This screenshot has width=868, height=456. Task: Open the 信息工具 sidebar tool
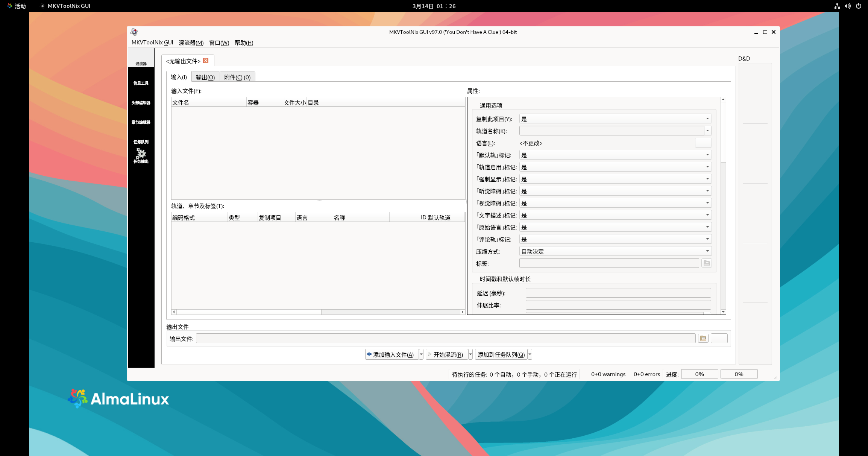pos(141,83)
